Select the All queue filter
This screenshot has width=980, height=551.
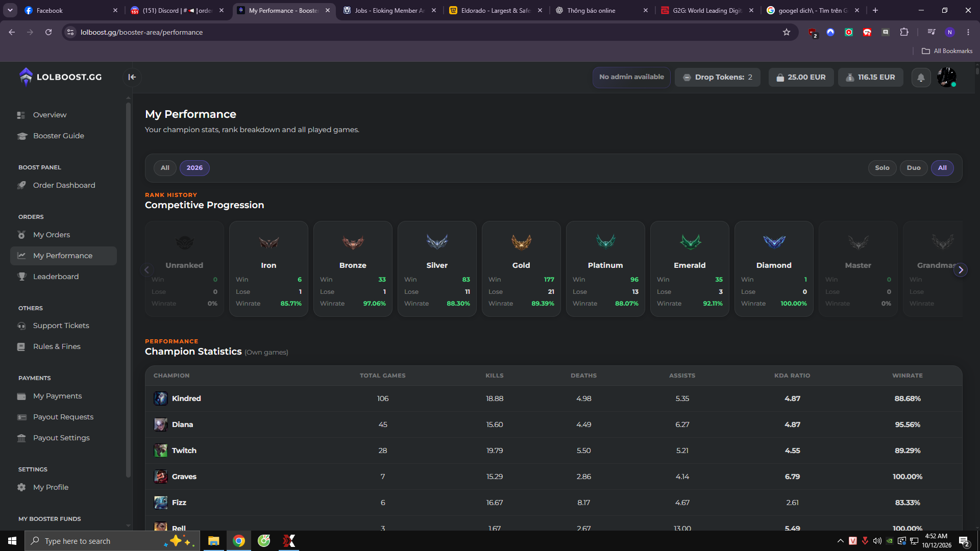(x=942, y=168)
